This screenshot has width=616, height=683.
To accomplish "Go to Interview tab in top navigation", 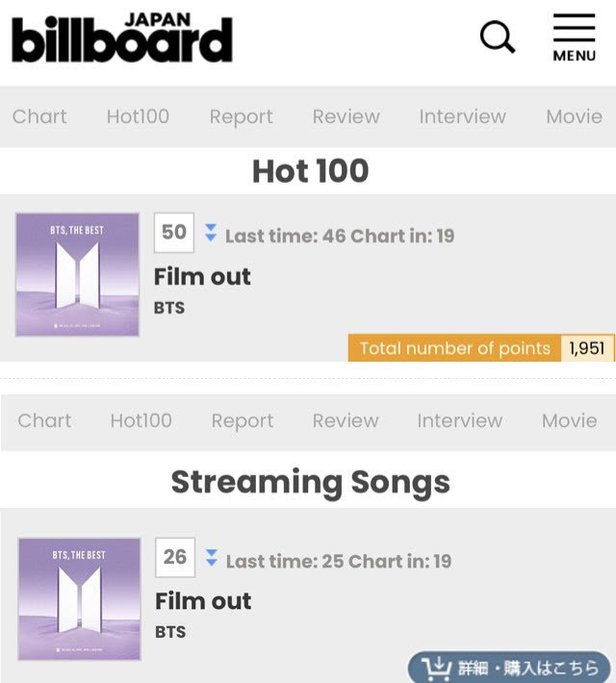I will coord(462,116).
